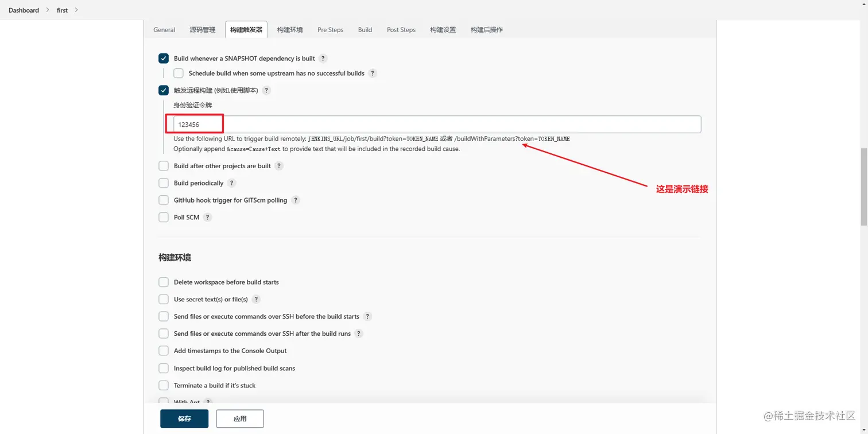Open help for SNAPSHOT dependency option
868x434 pixels.
(x=323, y=59)
